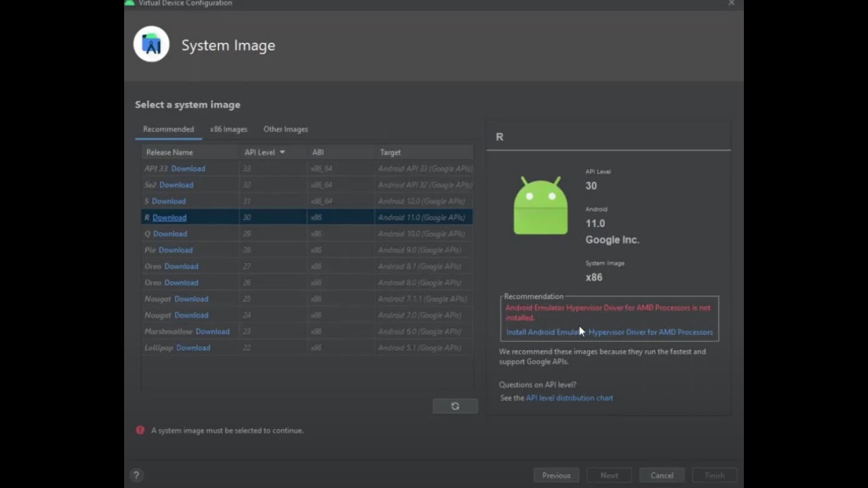Click the red error icon beside system image warning

140,430
